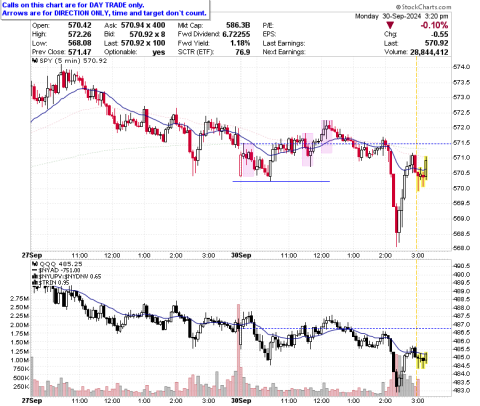Click the 30Sep label under QQQ chart

pos(241,400)
